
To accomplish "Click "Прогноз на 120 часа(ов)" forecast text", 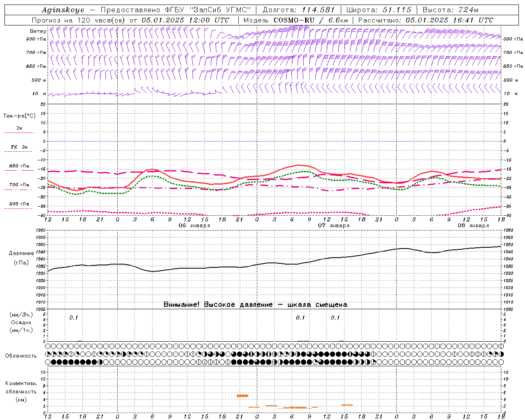I will point(79,20).
